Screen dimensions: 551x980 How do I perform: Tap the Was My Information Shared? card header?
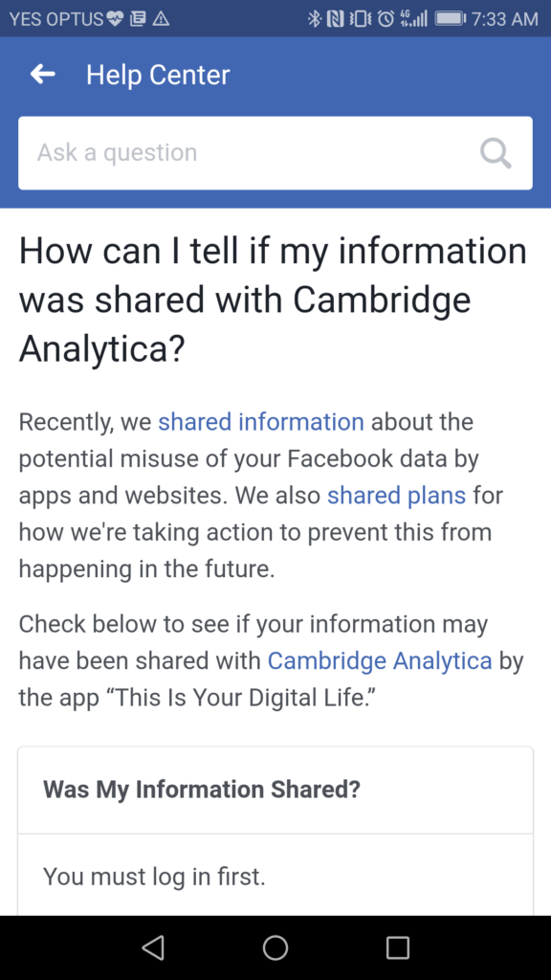click(x=275, y=790)
